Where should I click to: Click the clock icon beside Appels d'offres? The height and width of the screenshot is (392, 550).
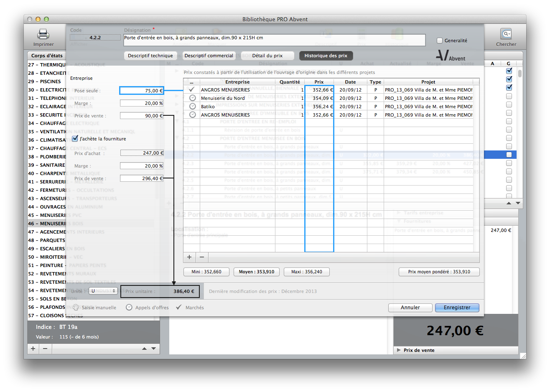129,307
